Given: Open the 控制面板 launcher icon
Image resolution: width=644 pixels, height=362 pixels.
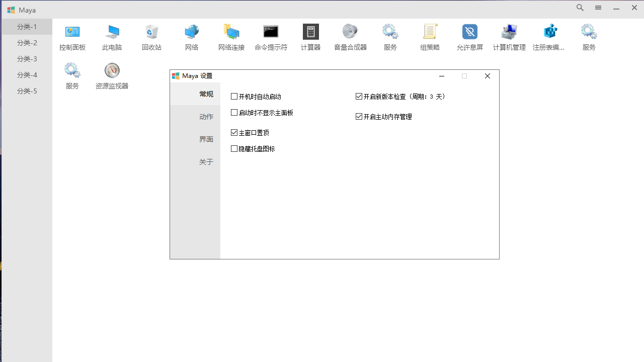Looking at the screenshot, I should point(72,37).
